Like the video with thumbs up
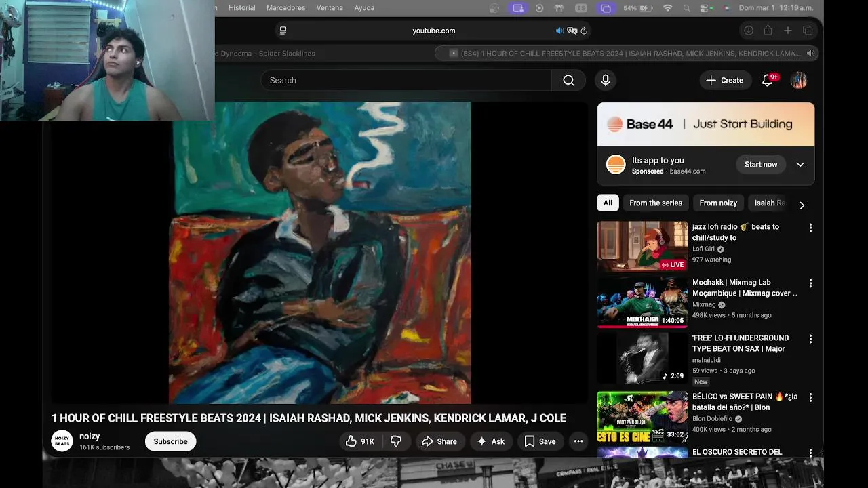 coord(359,441)
